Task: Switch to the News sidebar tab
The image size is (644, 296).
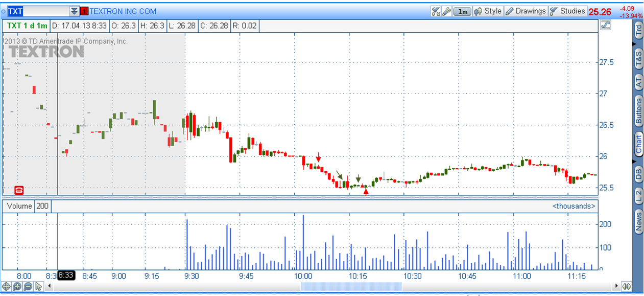Action: [638, 222]
